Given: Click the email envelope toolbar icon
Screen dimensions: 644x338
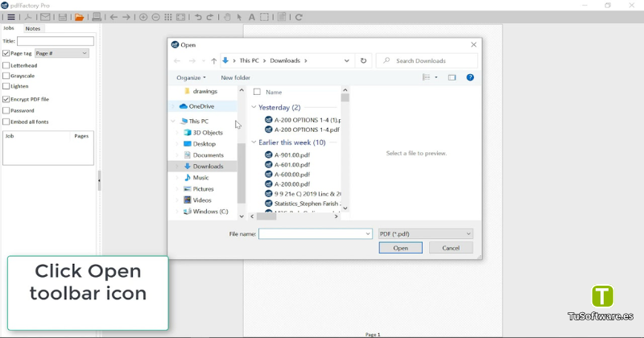Looking at the screenshot, I should tap(45, 17).
